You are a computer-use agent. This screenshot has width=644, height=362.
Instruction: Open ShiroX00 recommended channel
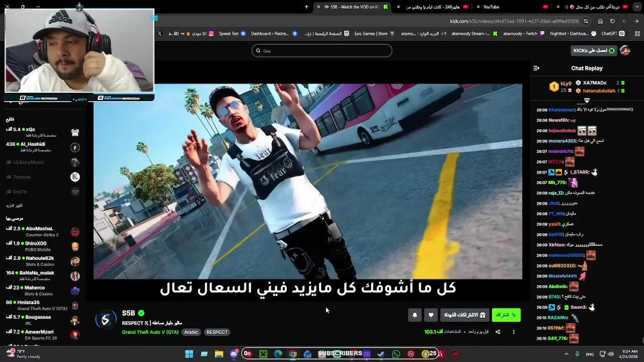pyautogui.click(x=43, y=246)
